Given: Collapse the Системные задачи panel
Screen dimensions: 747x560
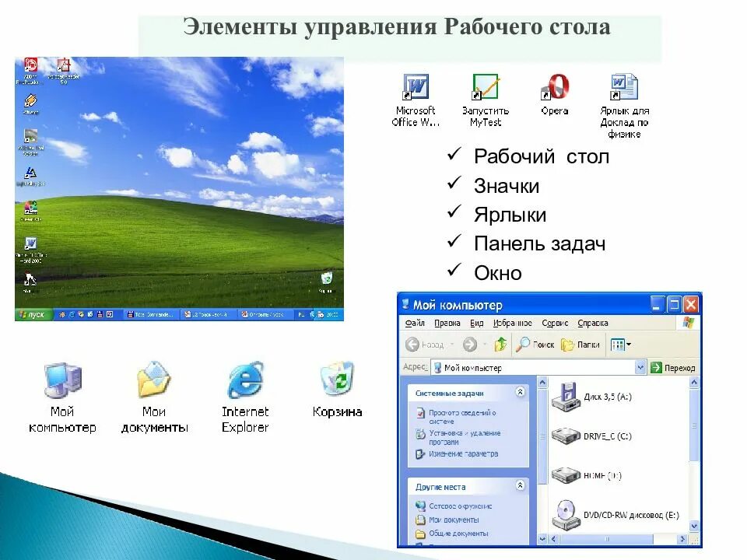Looking at the screenshot, I should pyautogui.click(x=521, y=392).
